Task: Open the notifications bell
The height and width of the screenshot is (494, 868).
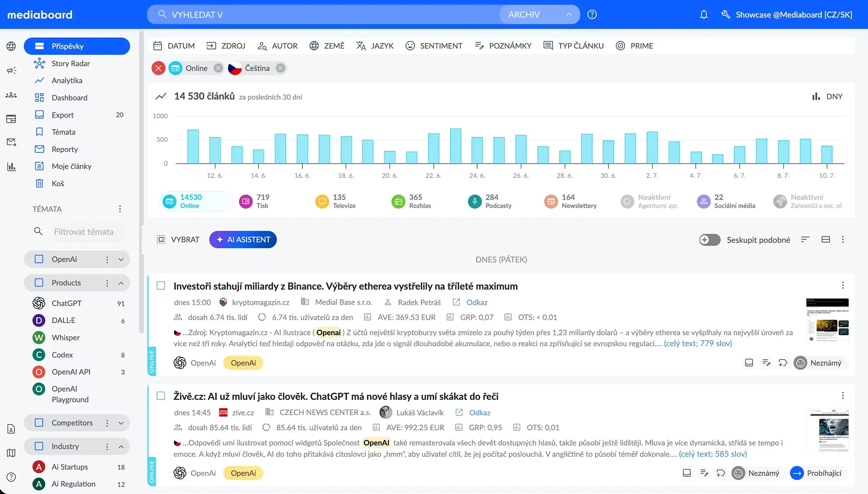Action: point(704,15)
